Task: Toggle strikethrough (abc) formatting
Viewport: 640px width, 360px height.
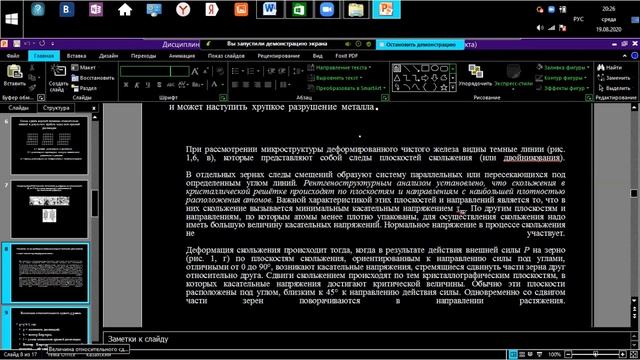Action: pos(170,85)
